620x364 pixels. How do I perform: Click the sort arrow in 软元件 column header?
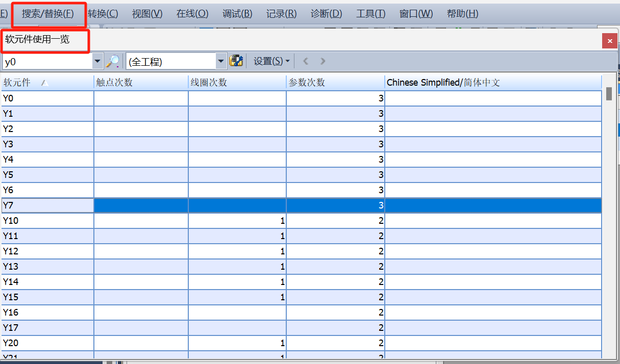click(x=44, y=83)
